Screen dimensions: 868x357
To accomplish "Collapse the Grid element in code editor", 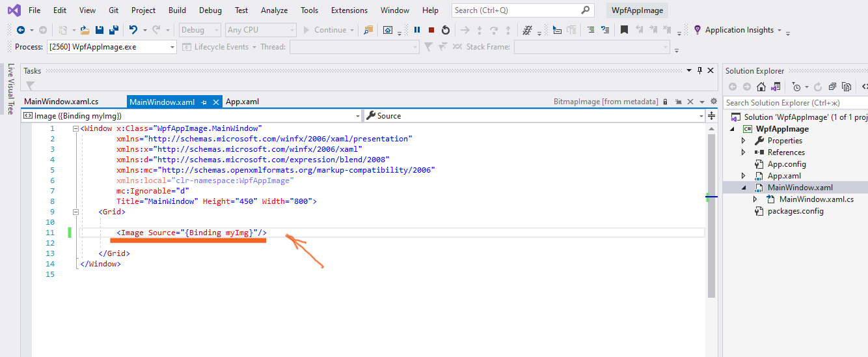I will (x=75, y=212).
